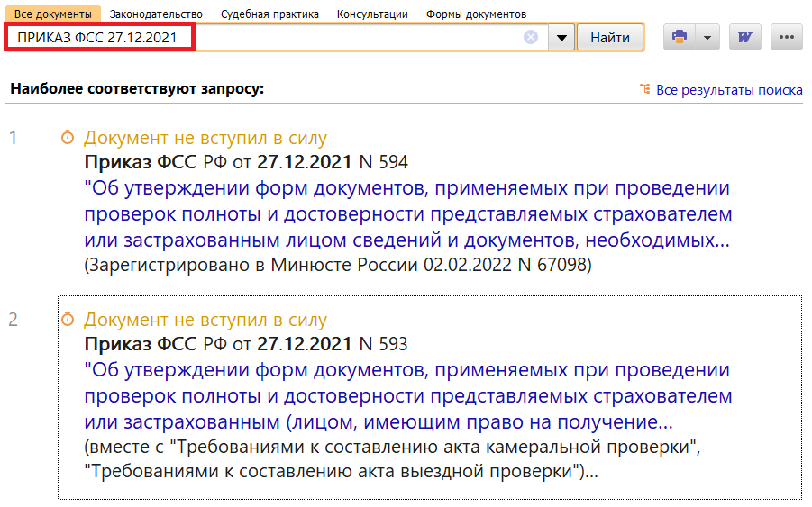Open Приказ ФСС N 594 document title
Screen dimensions: 812x507
point(246,162)
